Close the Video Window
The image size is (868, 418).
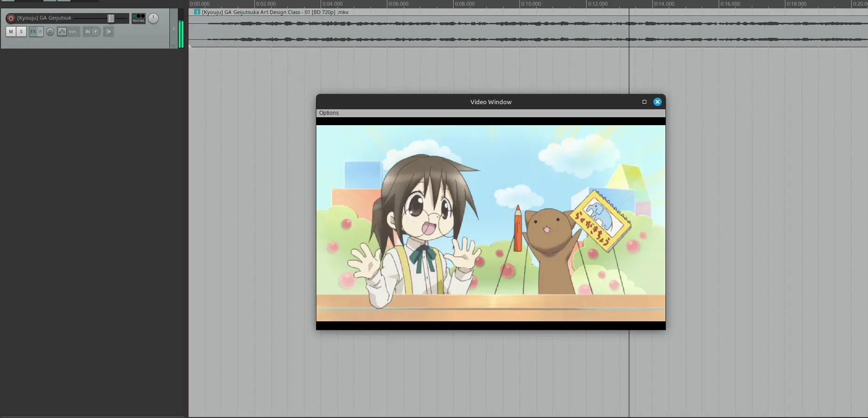pyautogui.click(x=658, y=102)
